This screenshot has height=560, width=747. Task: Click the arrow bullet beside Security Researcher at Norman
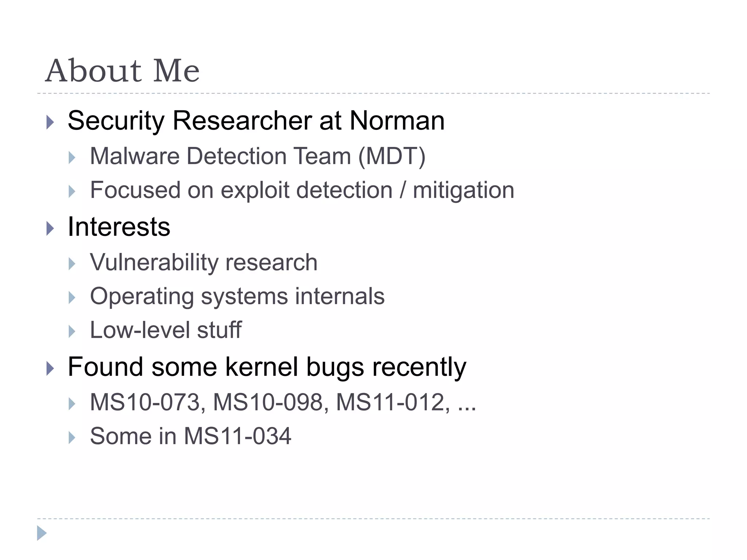point(50,122)
